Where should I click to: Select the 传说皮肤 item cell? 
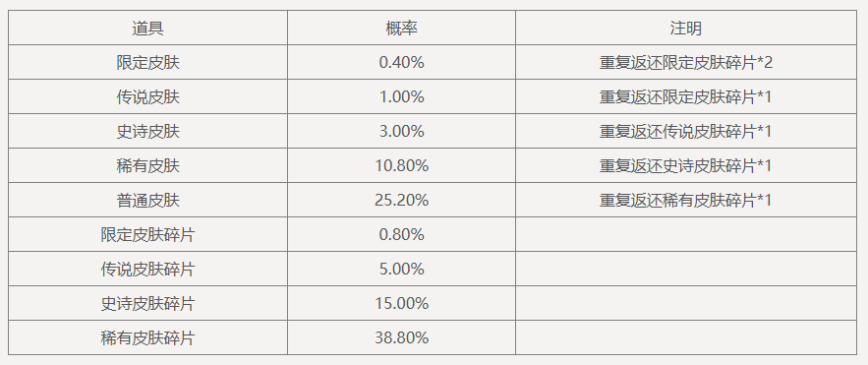coord(147,97)
